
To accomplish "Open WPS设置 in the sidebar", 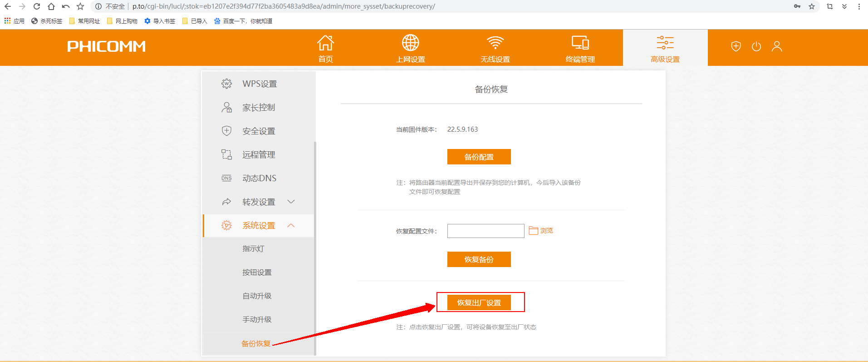I will [259, 84].
